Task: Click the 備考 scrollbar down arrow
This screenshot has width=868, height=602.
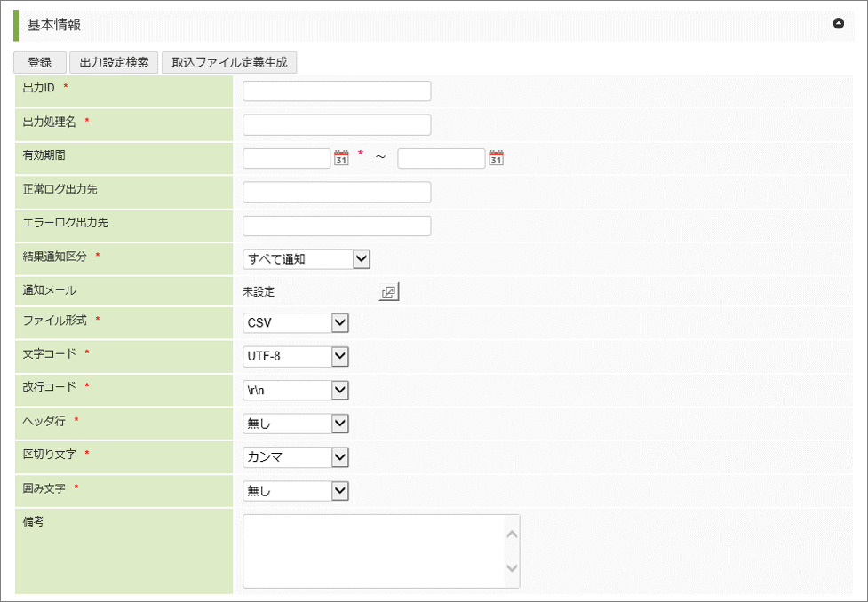Action: (x=511, y=568)
